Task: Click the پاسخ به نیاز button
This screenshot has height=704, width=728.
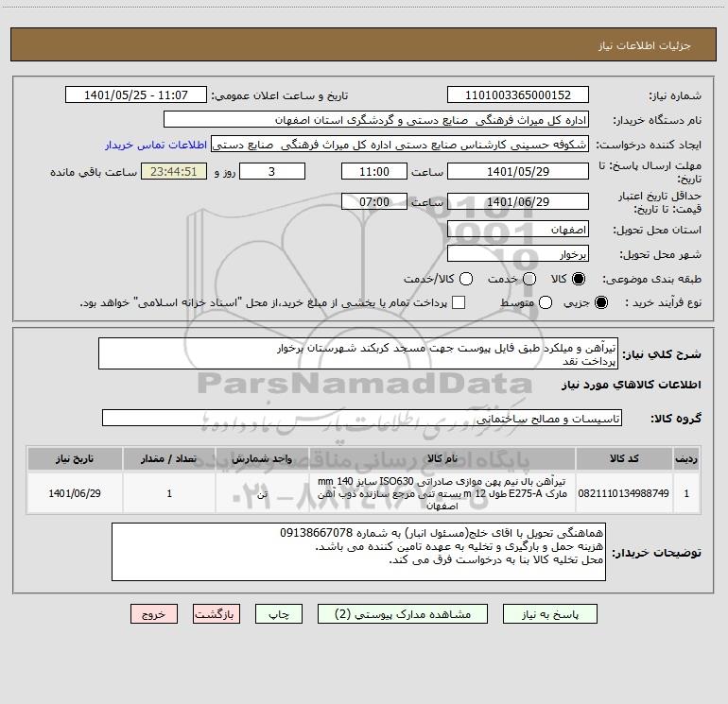Action: pos(549,614)
